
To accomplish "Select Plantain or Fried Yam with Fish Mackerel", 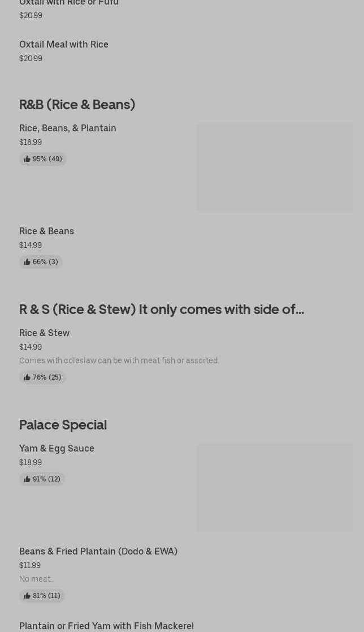I will (x=106, y=625).
